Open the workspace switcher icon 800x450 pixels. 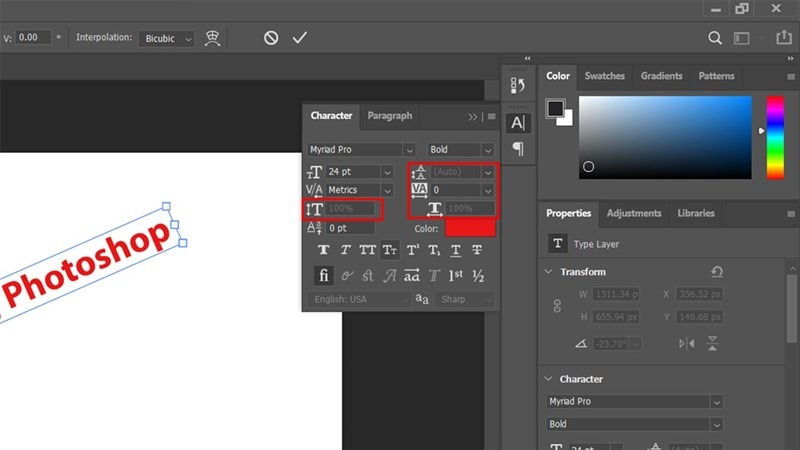[x=741, y=38]
